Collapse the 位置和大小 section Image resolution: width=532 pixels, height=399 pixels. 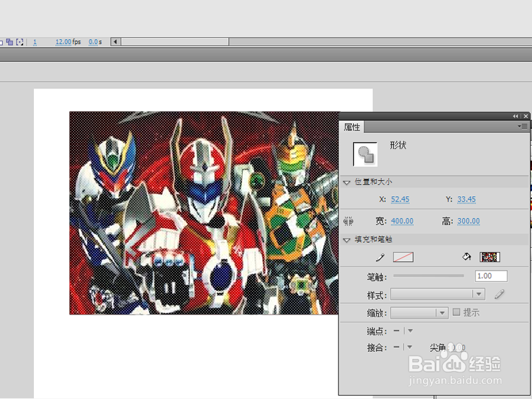346,182
